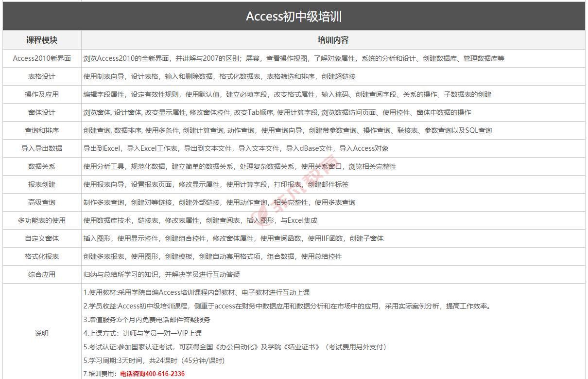Image resolution: width=588 pixels, height=379 pixels.
Task: Select content starting "创建多表报表，使用图形"
Action: [x=212, y=256]
